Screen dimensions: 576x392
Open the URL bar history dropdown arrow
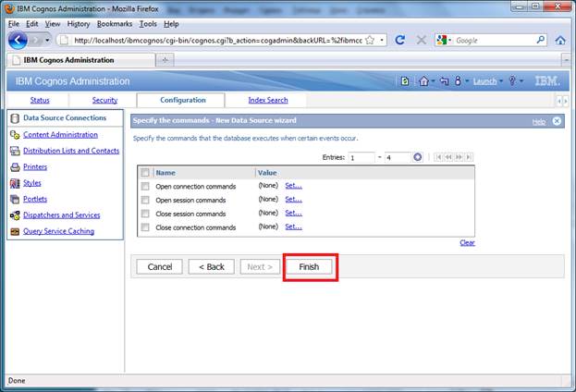pyautogui.click(x=382, y=40)
